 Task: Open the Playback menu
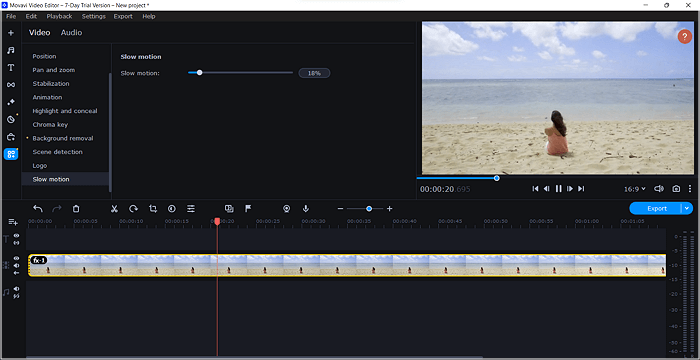(x=59, y=16)
